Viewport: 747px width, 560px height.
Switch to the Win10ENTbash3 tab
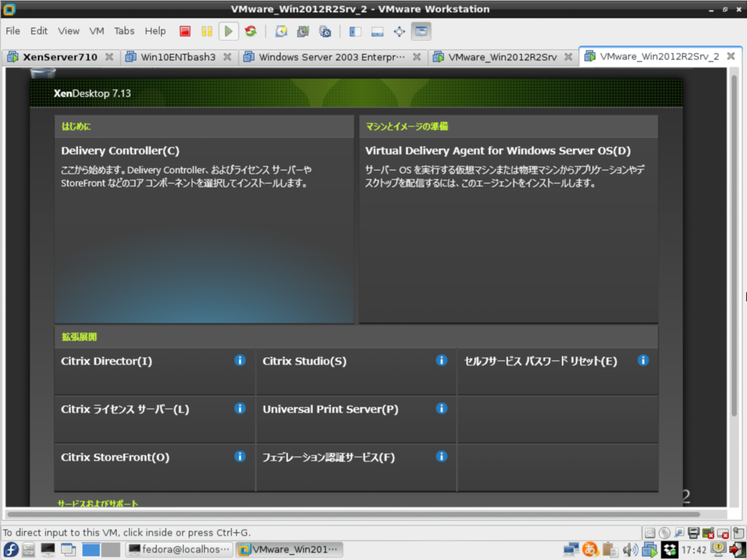pos(178,57)
